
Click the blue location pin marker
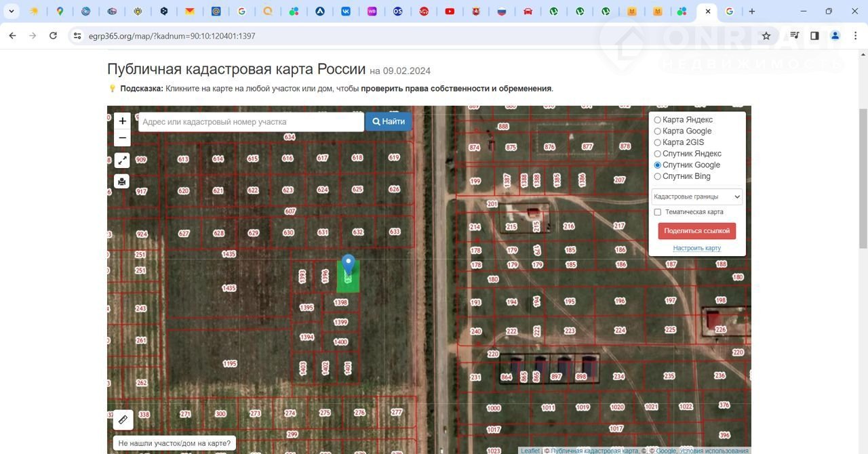348,264
